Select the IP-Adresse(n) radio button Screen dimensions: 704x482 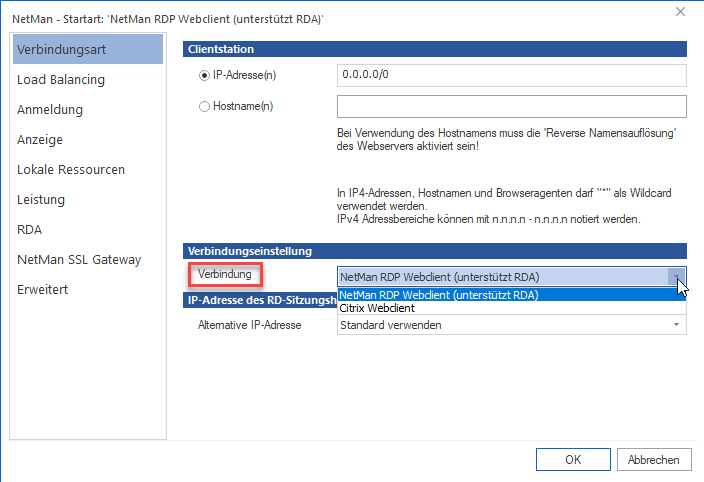pos(205,75)
